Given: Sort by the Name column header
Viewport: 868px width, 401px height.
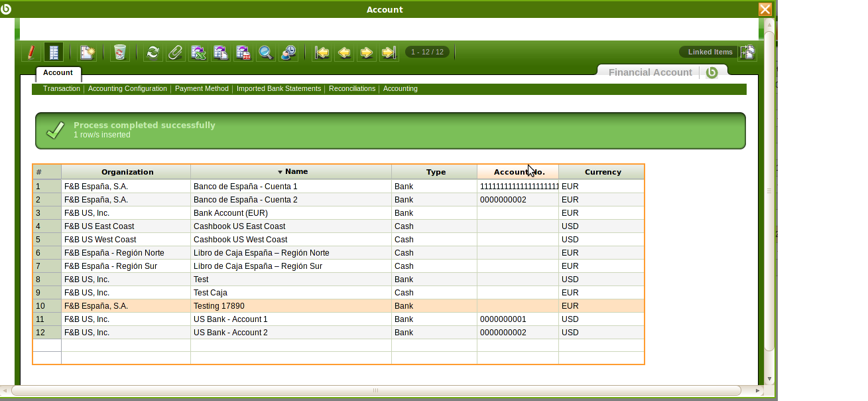Looking at the screenshot, I should [x=291, y=172].
